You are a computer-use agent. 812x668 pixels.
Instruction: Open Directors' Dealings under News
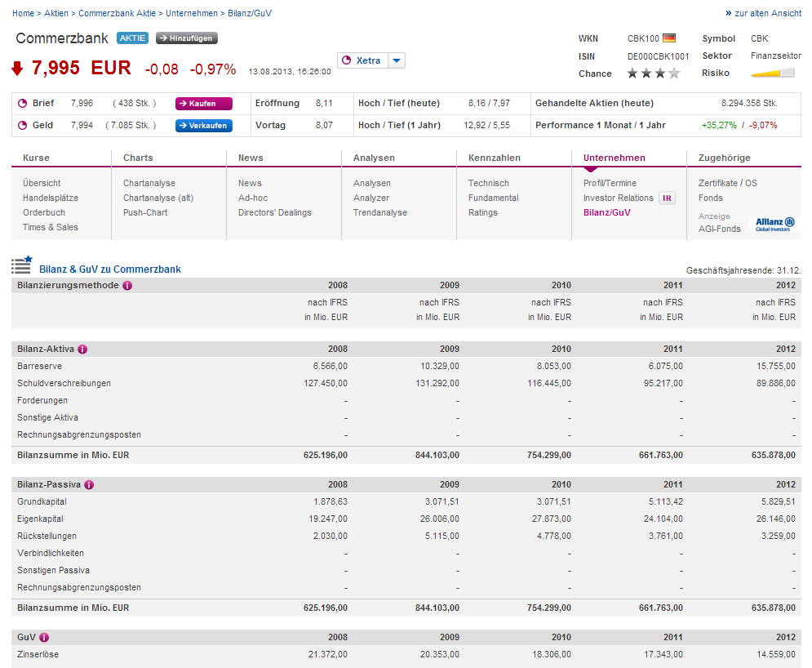pos(274,213)
